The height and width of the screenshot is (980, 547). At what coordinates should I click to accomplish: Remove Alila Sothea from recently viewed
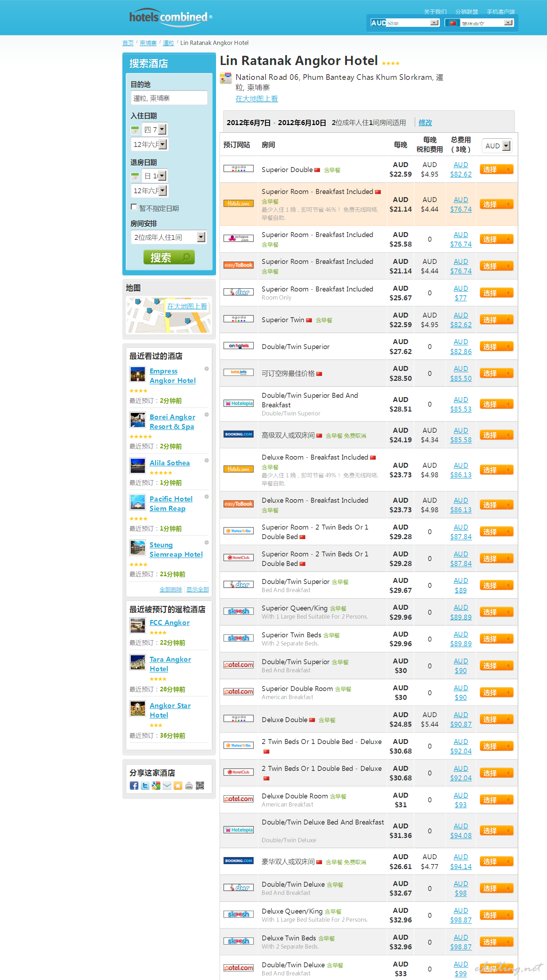pyautogui.click(x=206, y=460)
